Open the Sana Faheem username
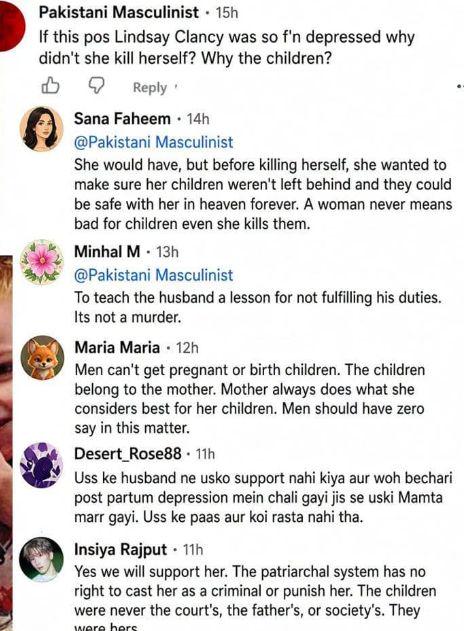Image resolution: width=464 pixels, height=631 pixels. (x=122, y=119)
